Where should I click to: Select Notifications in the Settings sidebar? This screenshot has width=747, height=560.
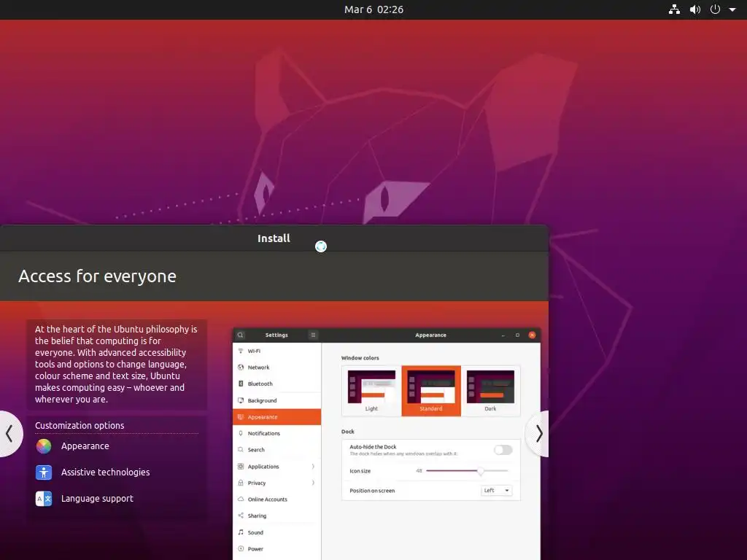click(x=276, y=433)
